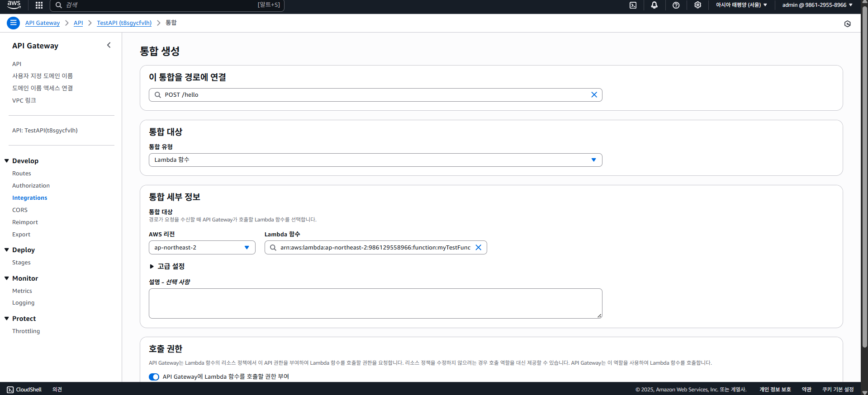
Task: Open API link in sidebar
Action: (x=17, y=64)
